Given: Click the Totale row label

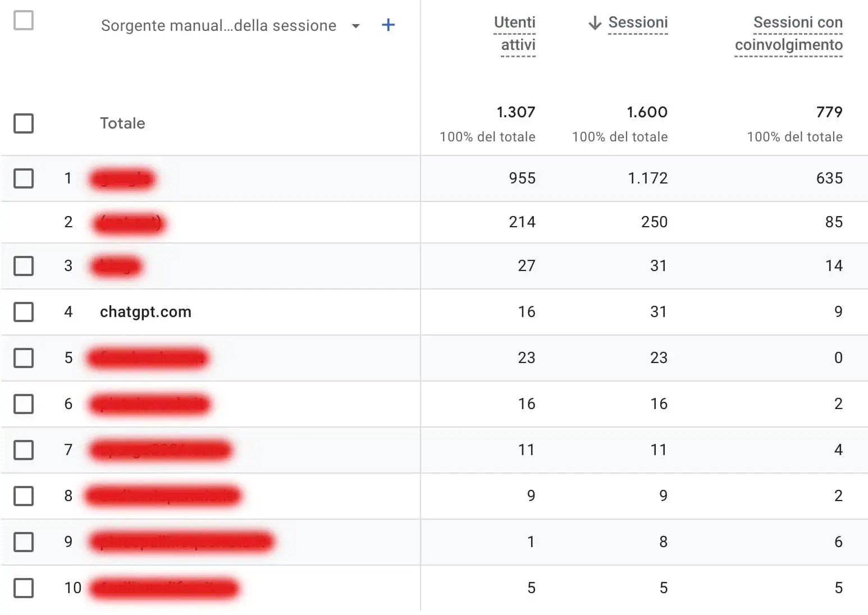Looking at the screenshot, I should click(x=122, y=123).
